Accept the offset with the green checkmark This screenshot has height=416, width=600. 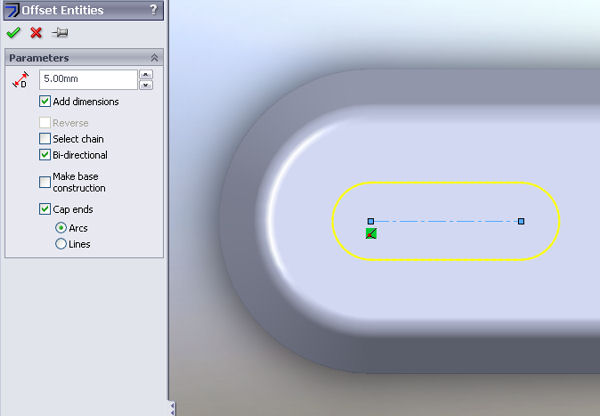coord(13,32)
